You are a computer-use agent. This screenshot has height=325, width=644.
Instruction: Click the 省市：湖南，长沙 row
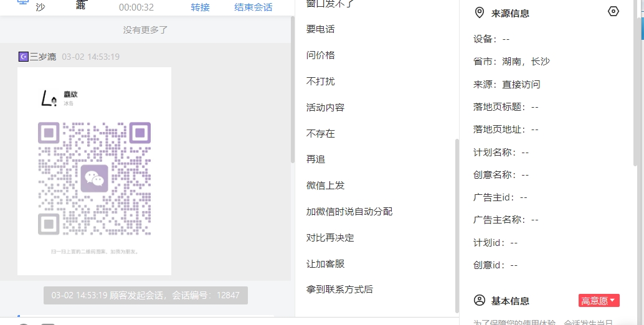[x=511, y=62]
